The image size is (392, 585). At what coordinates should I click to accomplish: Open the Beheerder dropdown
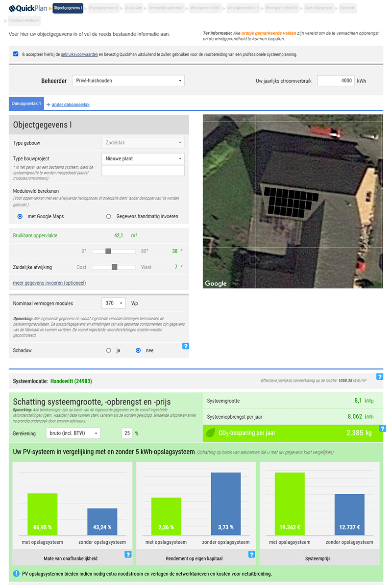click(128, 80)
